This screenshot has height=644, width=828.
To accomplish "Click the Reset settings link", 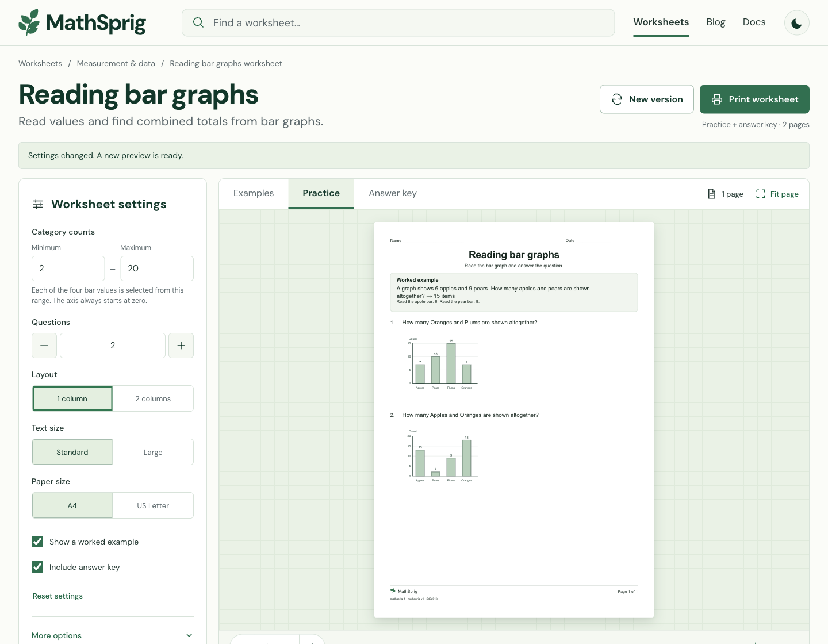I will tap(57, 596).
